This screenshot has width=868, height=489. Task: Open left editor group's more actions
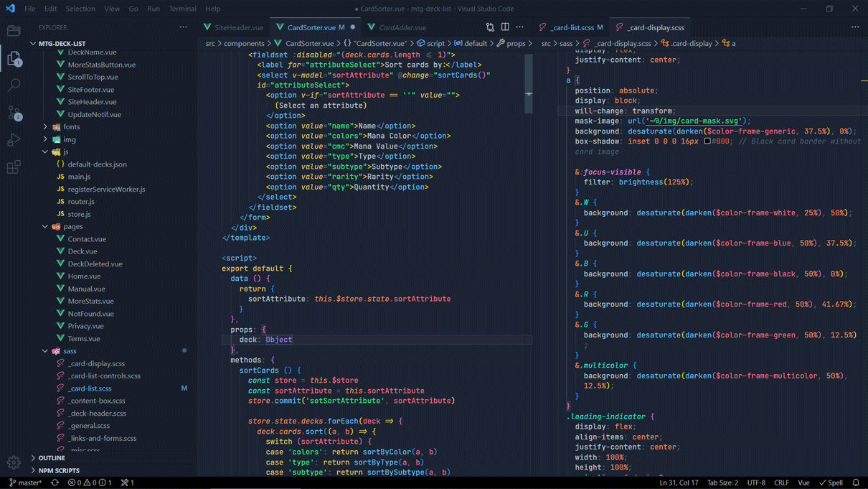[x=520, y=27]
